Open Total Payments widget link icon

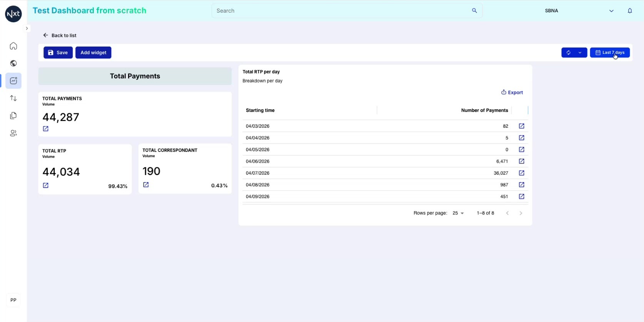click(x=46, y=129)
